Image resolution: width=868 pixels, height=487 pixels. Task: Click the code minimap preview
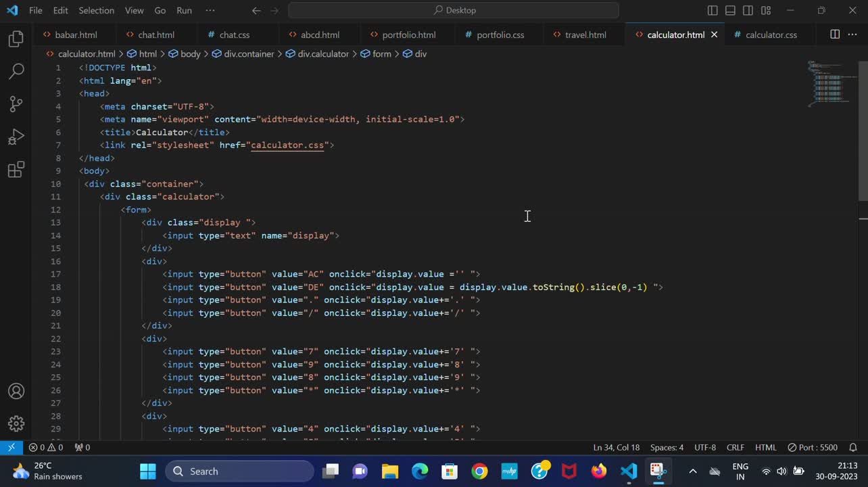click(x=829, y=85)
